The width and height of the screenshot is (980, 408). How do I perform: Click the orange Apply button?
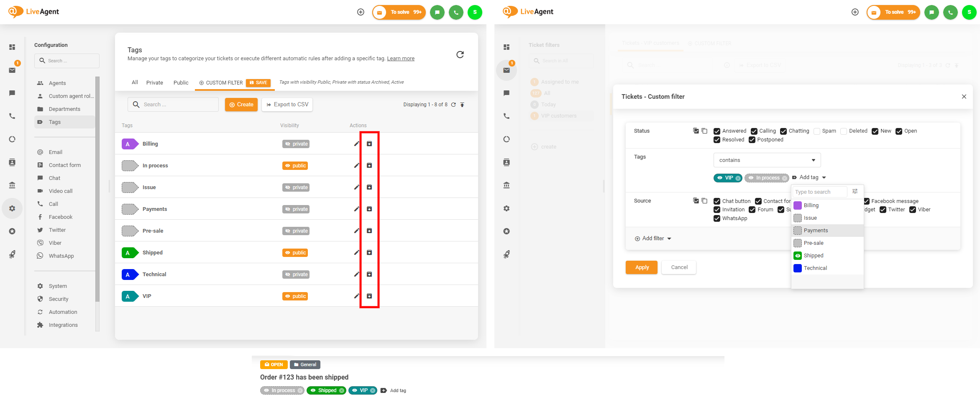642,267
